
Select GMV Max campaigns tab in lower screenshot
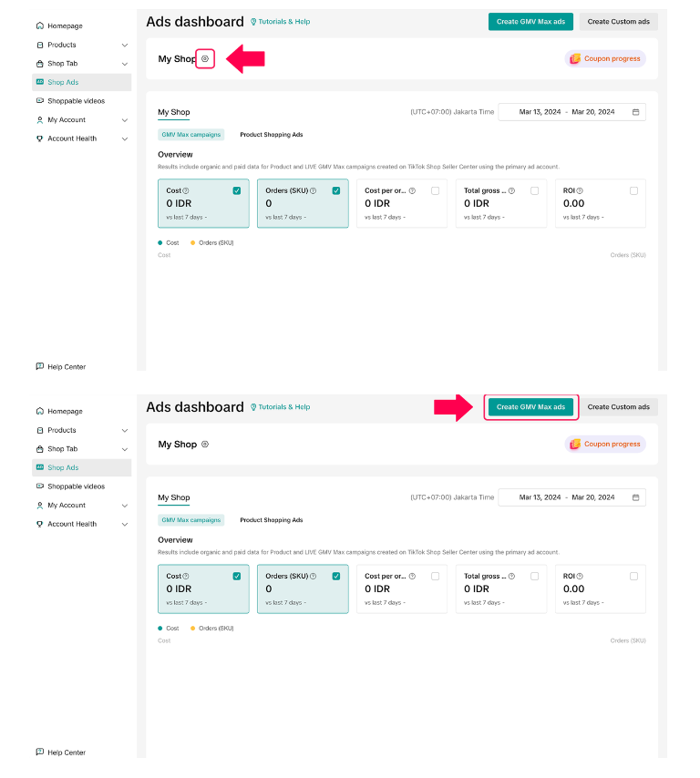[x=190, y=520]
